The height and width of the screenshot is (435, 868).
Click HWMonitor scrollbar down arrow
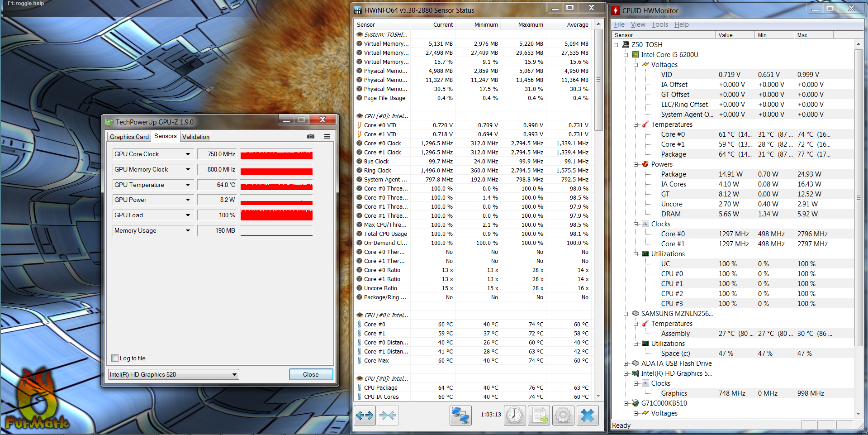(858, 413)
